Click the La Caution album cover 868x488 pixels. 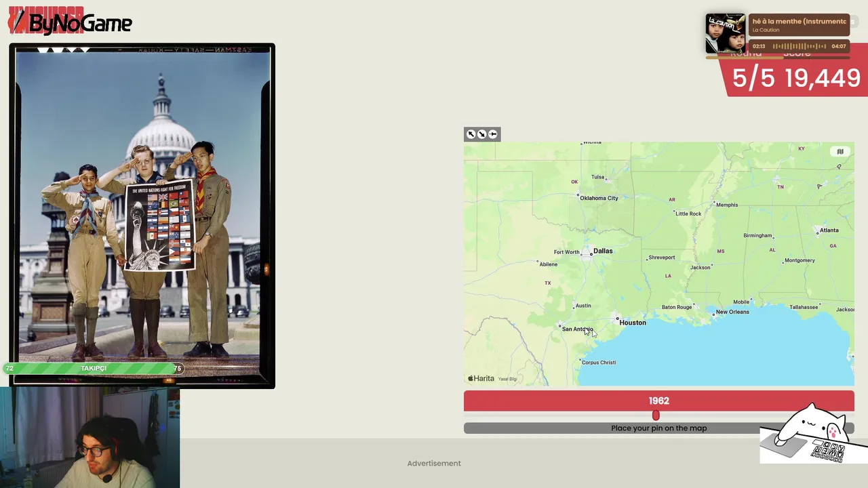click(726, 34)
